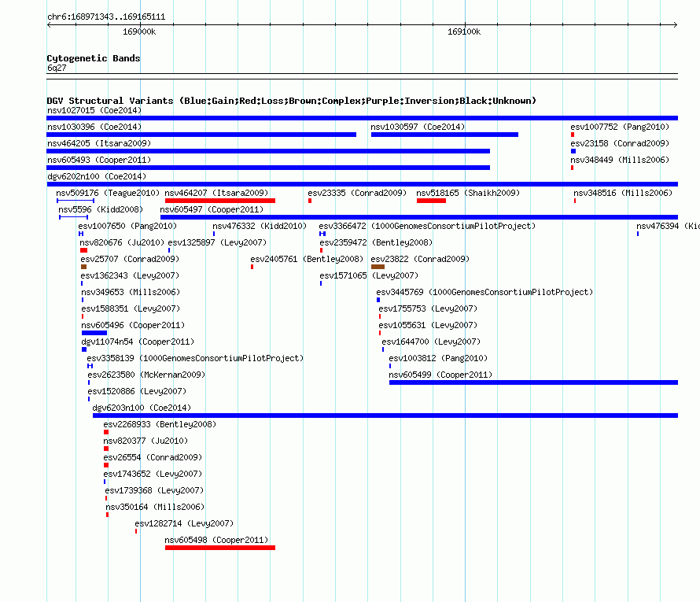Click the esv23158 (Conrad2009) label
Image resolution: width=700 pixels, height=602 pixels.
[x=620, y=143]
